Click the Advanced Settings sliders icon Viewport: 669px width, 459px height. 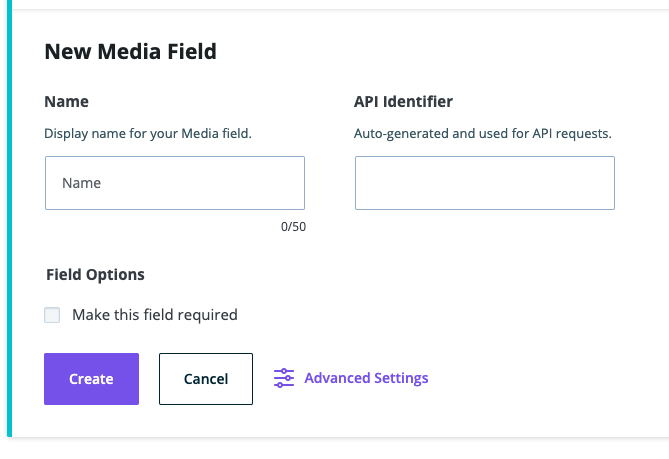tap(284, 378)
